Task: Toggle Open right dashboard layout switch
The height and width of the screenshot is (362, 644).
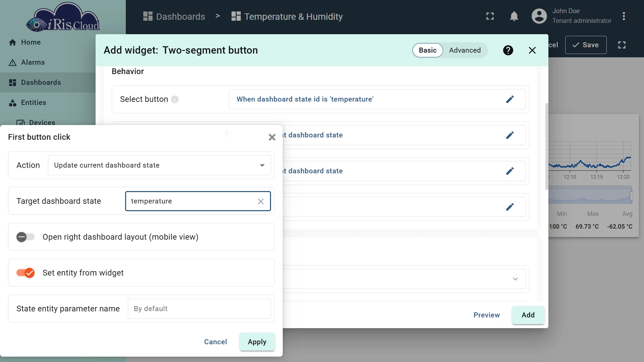Action: click(25, 237)
